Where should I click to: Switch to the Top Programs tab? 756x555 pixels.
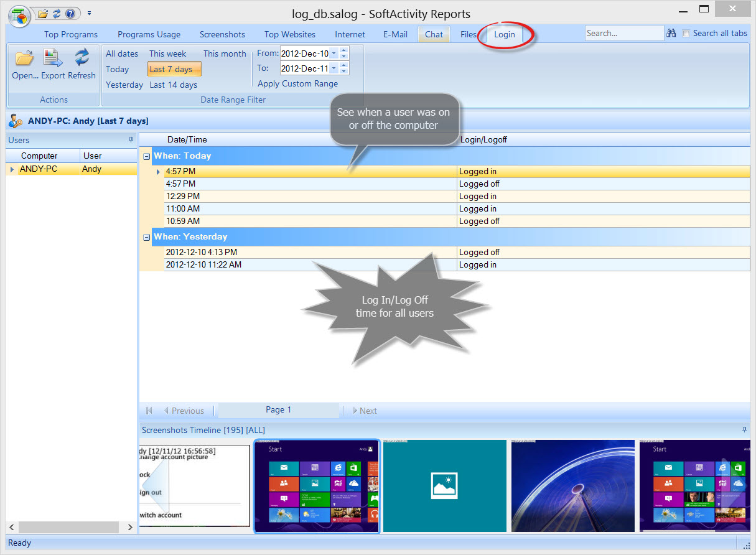[71, 34]
